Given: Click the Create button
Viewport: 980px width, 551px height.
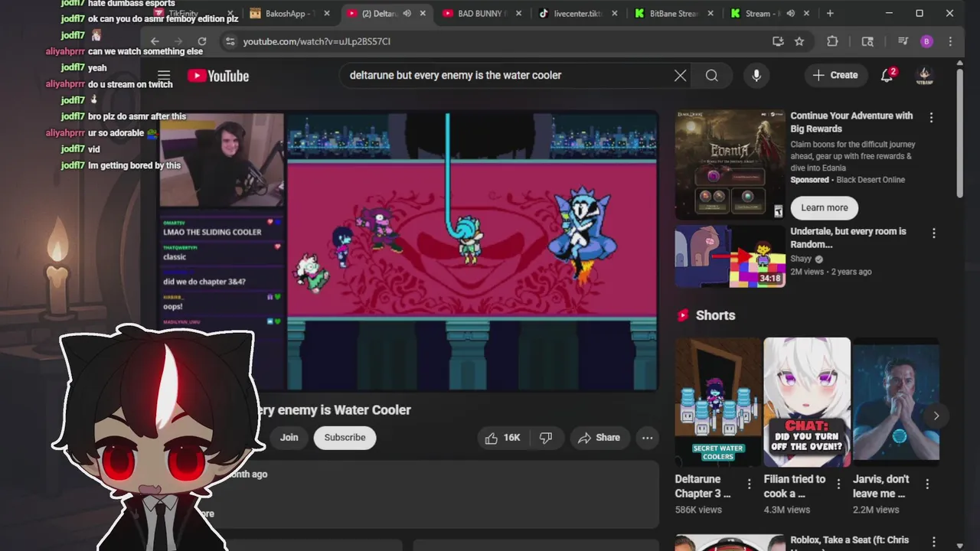Looking at the screenshot, I should [x=835, y=75].
